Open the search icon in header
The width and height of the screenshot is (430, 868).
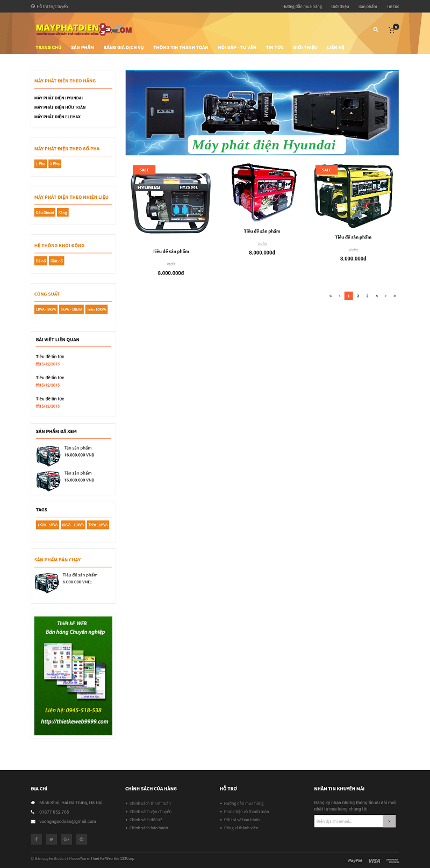(x=376, y=30)
